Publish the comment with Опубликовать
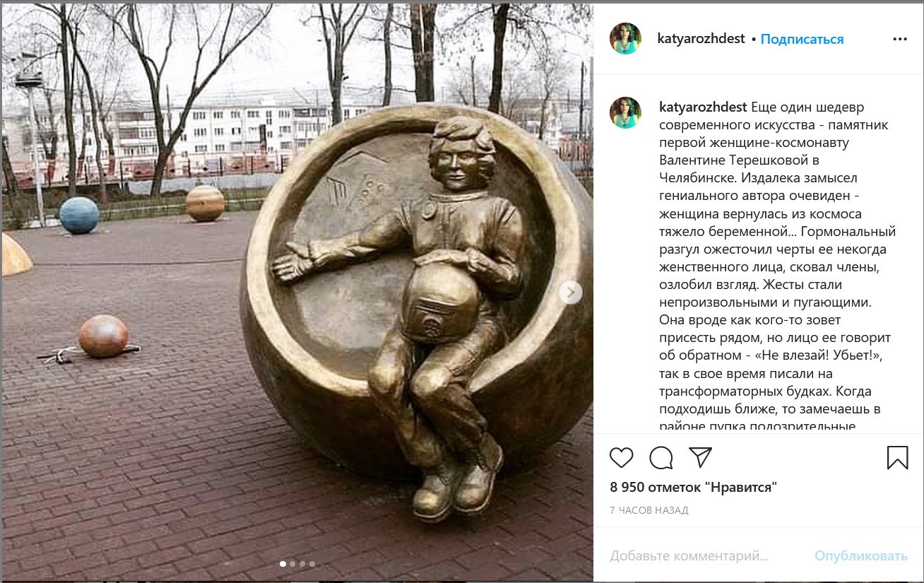Image resolution: width=924 pixels, height=583 pixels. pyautogui.click(x=861, y=556)
